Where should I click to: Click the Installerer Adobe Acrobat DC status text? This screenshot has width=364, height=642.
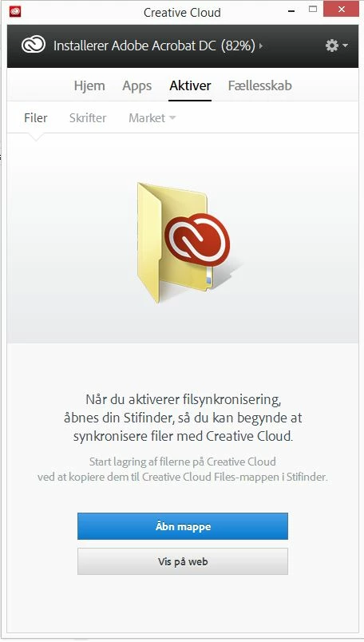[x=154, y=46]
